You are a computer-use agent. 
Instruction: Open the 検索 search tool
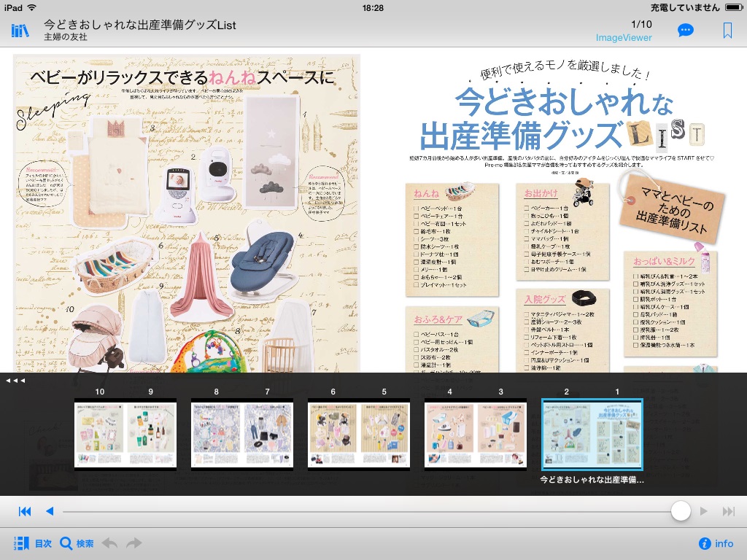(x=77, y=543)
